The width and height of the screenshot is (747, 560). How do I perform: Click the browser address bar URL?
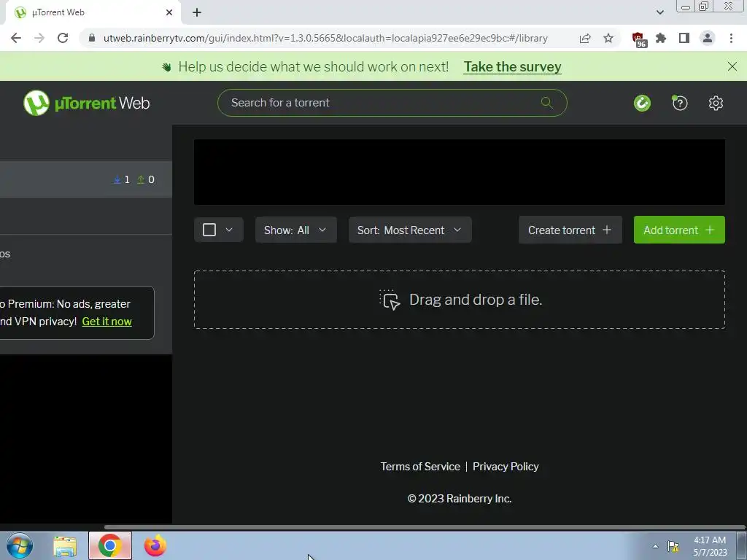click(325, 38)
